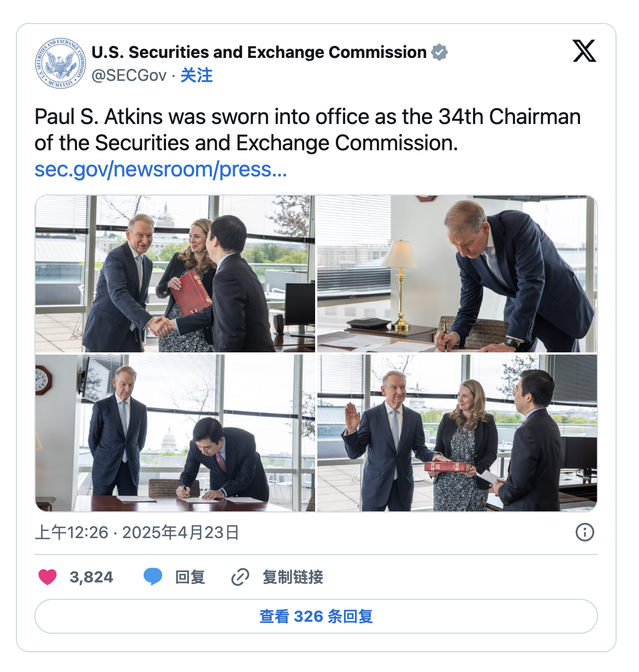
Task: Open the photo with the wall clock
Action: point(175,433)
